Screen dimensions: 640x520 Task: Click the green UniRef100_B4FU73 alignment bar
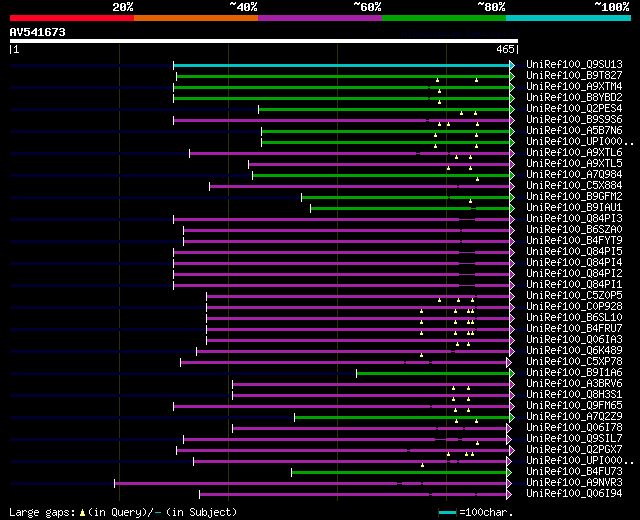(x=399, y=473)
